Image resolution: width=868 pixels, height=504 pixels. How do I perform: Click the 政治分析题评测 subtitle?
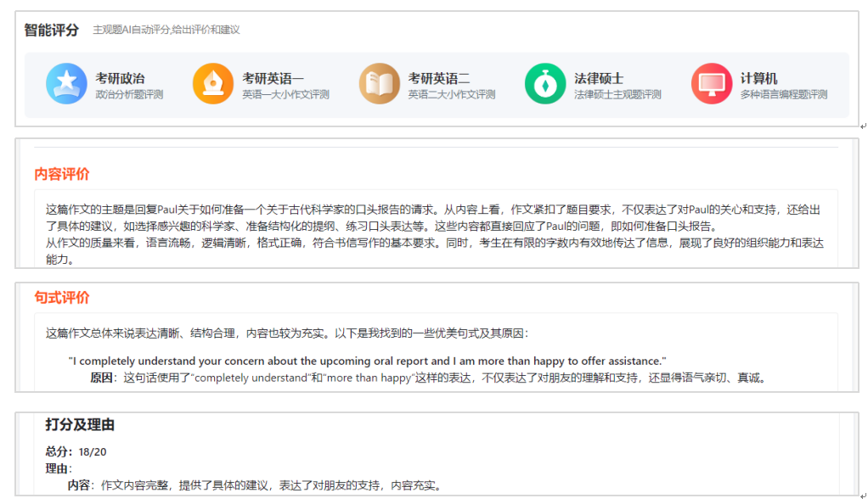129,95
